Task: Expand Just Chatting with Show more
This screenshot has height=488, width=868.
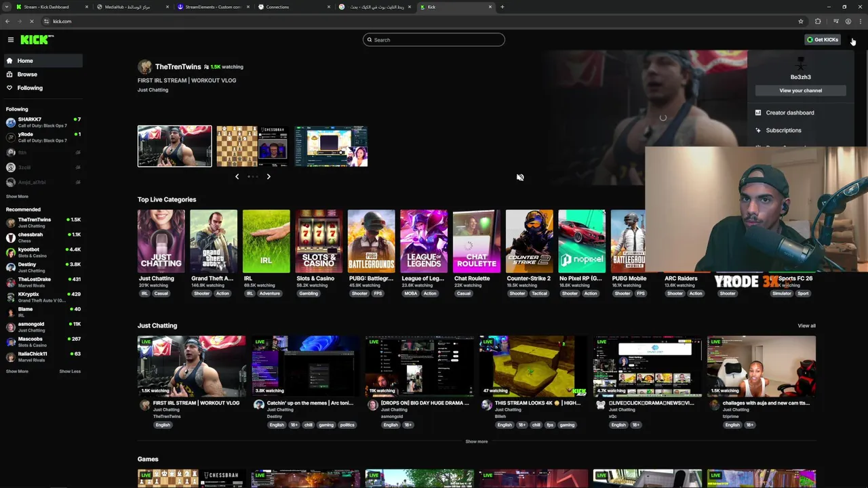Action: click(476, 442)
